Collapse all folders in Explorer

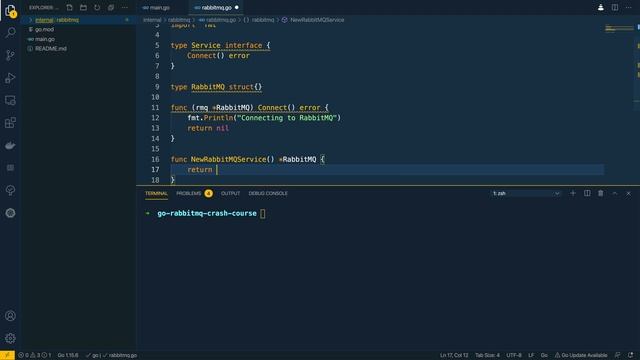point(111,7)
